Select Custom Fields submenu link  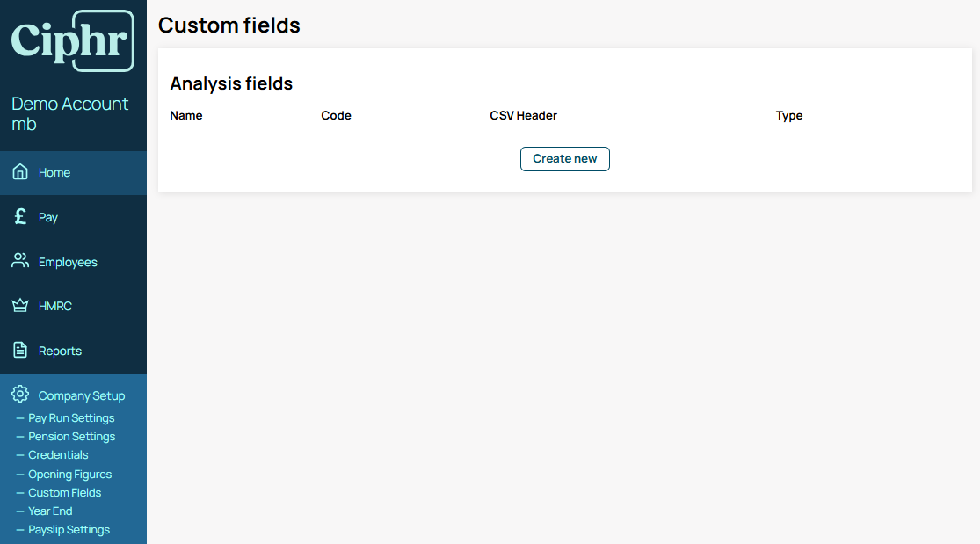[x=64, y=493]
